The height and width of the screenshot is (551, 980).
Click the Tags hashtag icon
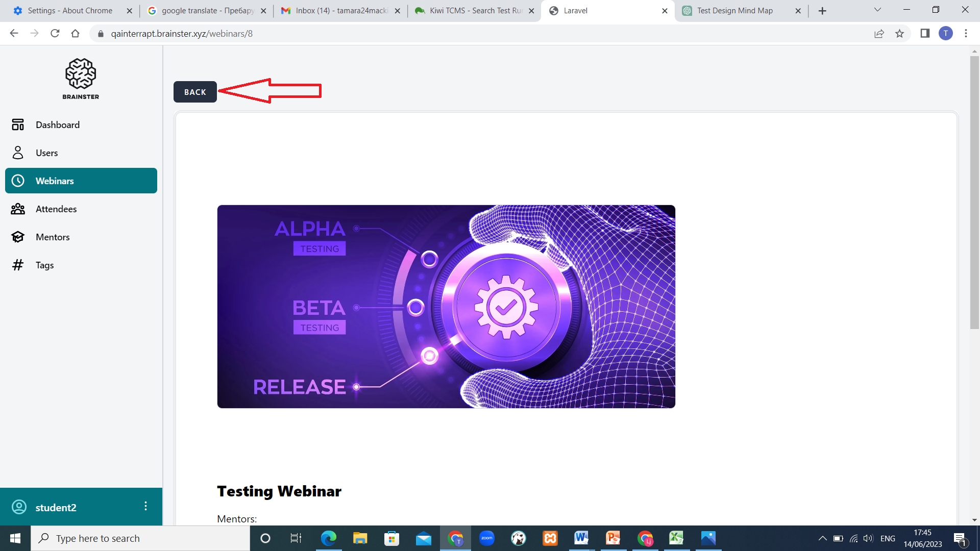point(18,265)
